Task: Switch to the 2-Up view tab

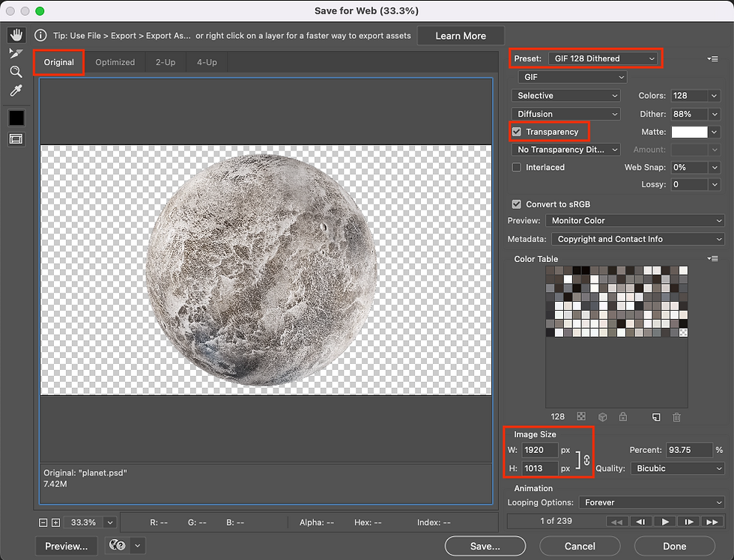Action: 166,62
